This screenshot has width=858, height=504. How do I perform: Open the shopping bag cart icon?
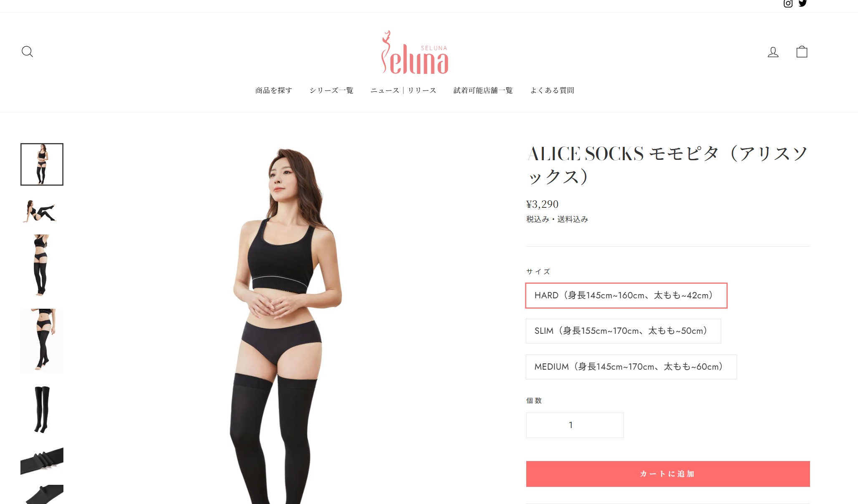click(802, 52)
